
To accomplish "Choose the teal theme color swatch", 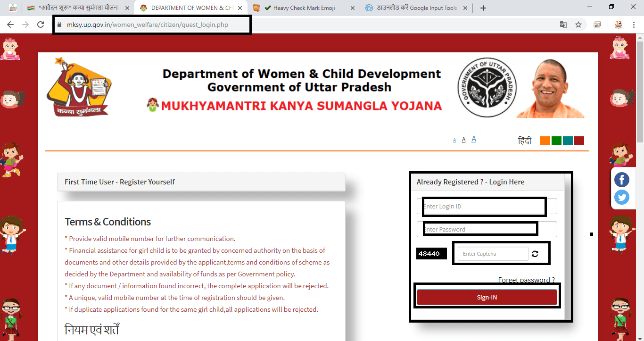I will coord(568,141).
